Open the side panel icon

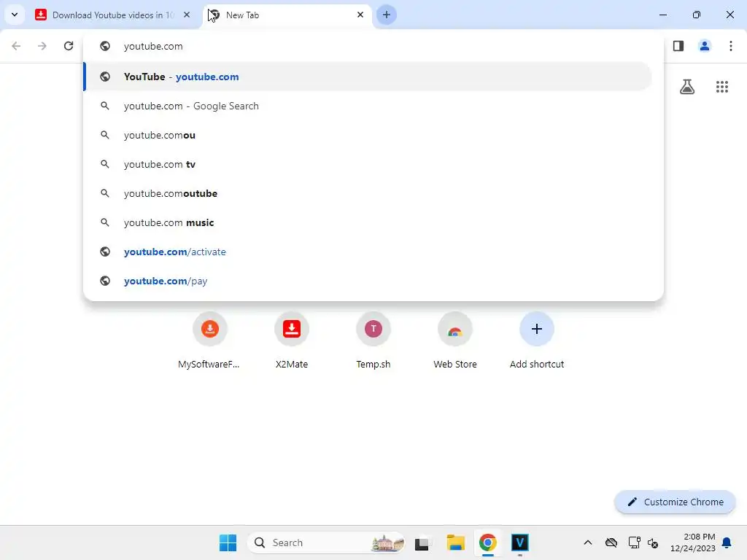678,46
